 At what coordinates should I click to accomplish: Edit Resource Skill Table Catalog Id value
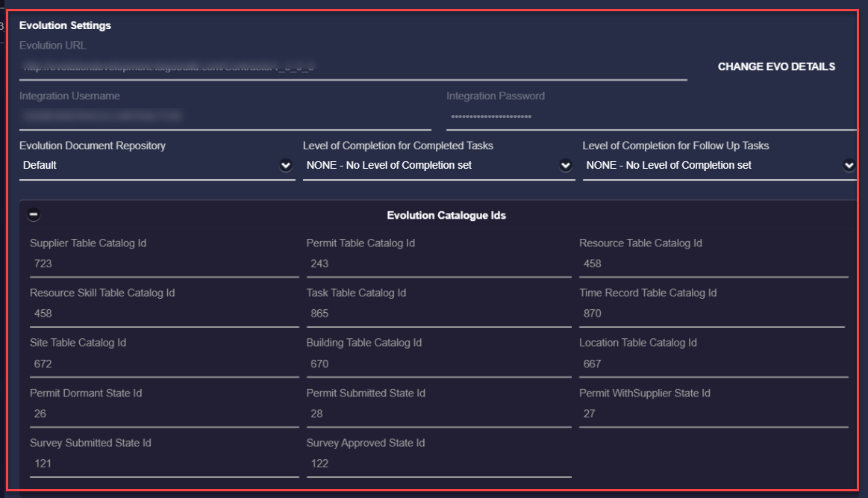163,314
